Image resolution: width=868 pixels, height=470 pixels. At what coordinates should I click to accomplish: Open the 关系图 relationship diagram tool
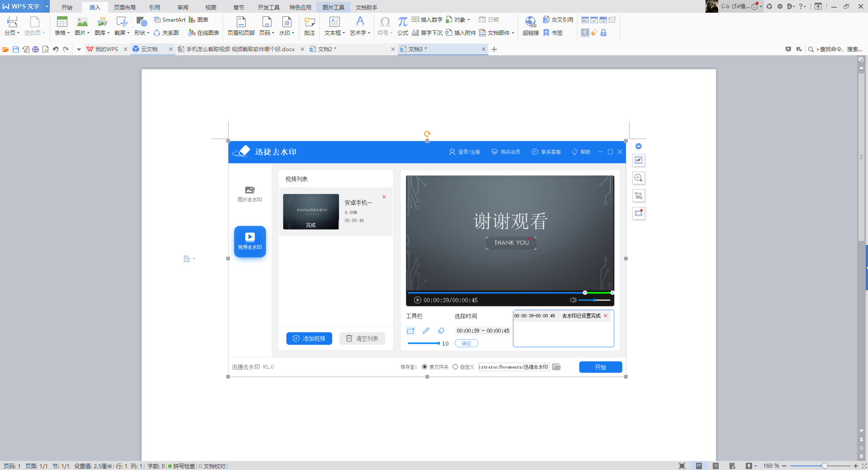coord(166,33)
